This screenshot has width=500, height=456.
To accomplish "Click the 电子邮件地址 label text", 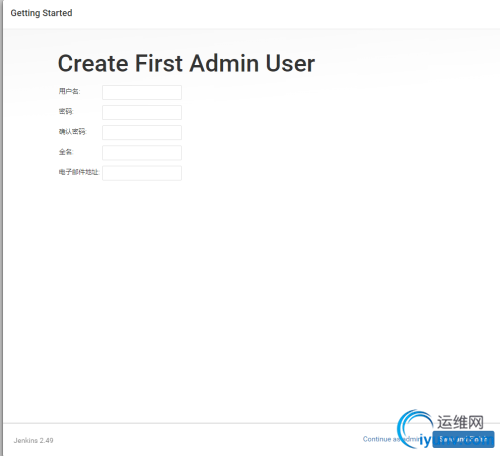I will 79,172.
